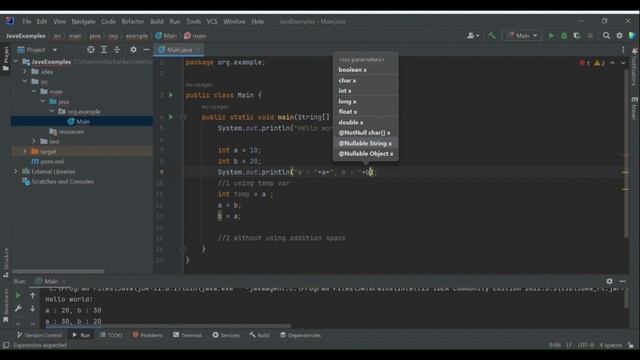Open the Edit menu
Image resolution: width=640 pixels, height=360 pixels.
(42, 21)
